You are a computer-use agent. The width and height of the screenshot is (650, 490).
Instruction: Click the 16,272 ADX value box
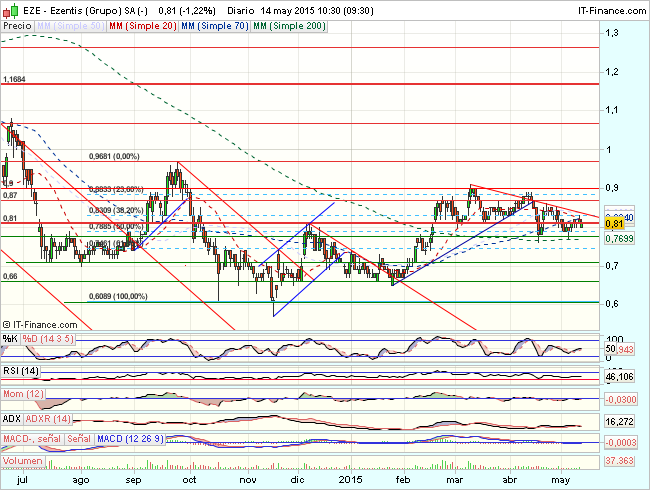coord(619,422)
